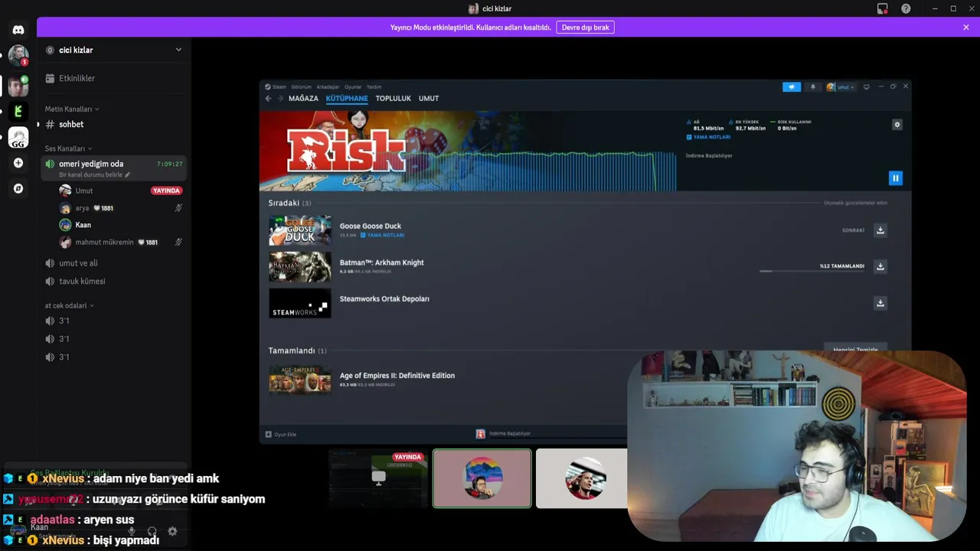Click Otomatik güncellemeler etkin link
Viewport: 980px width, 551px height.
tap(855, 203)
